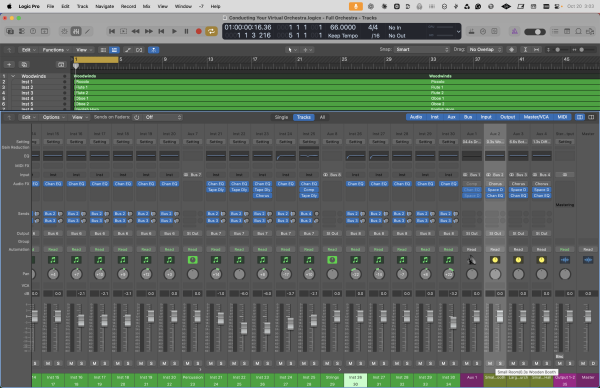Add a new track with the plus button
600x388 pixels.
point(9,64)
